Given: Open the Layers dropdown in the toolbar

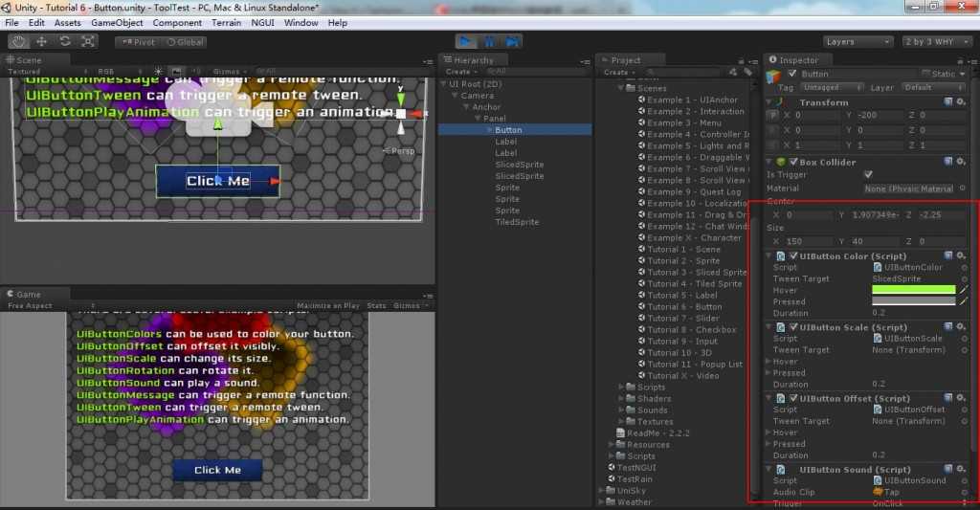Looking at the screenshot, I should pyautogui.click(x=857, y=42).
